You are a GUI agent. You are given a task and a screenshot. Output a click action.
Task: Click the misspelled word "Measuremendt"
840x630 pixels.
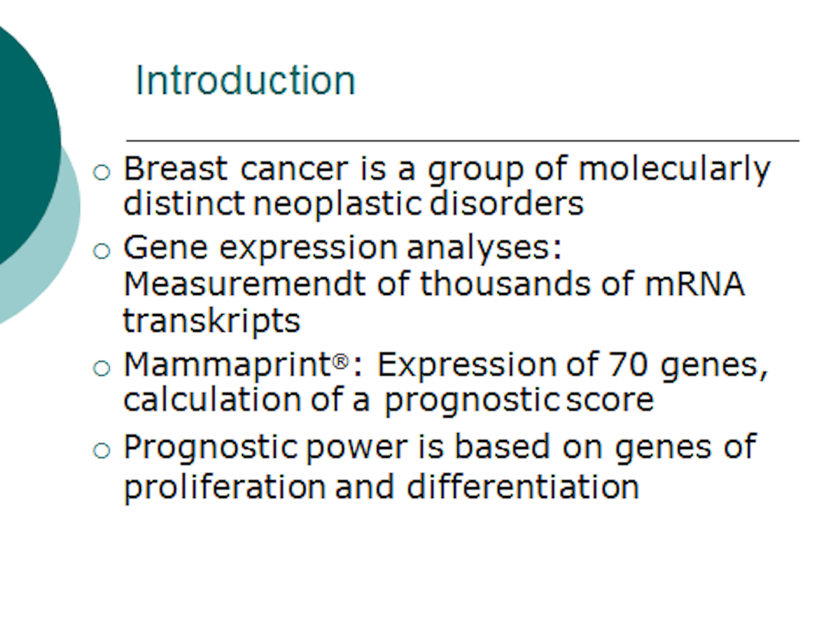click(244, 284)
